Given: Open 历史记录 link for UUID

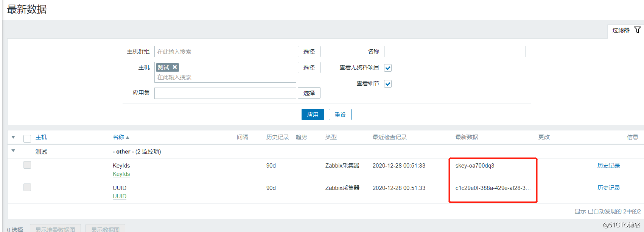Looking at the screenshot, I should point(608,188).
